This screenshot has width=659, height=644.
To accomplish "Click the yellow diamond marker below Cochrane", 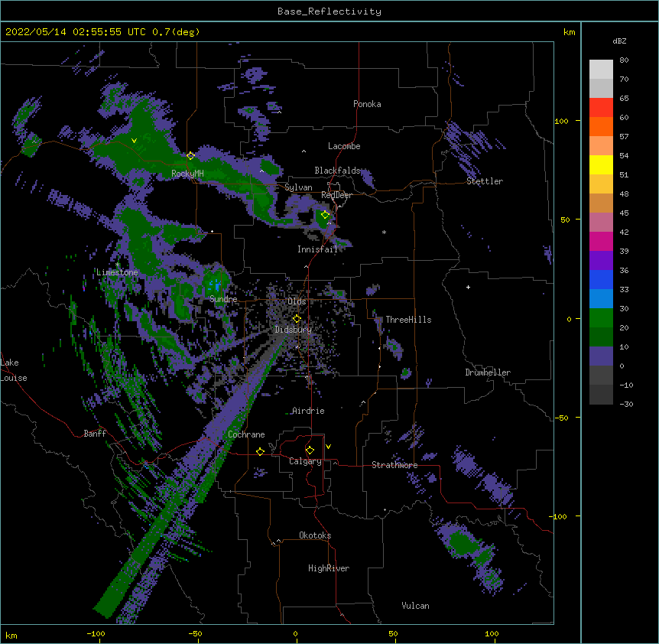I will (260, 451).
